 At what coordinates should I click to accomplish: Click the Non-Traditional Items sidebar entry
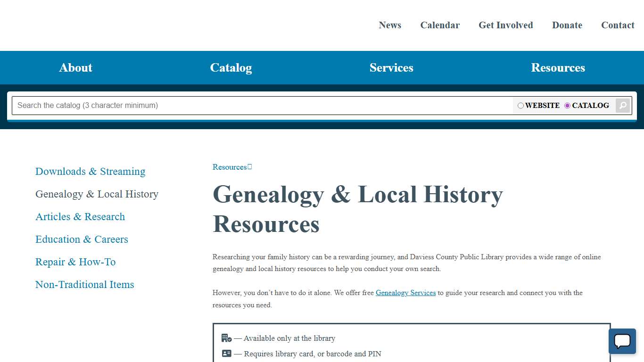[84, 284]
